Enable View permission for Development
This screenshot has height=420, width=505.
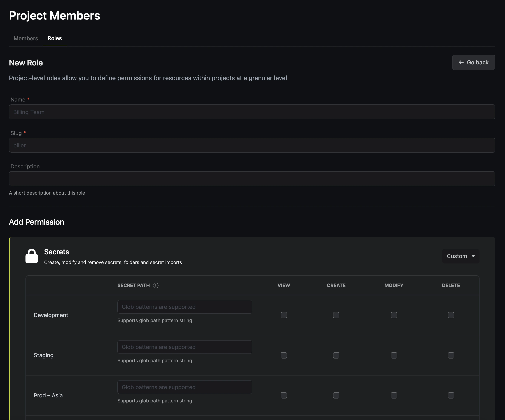pos(284,315)
